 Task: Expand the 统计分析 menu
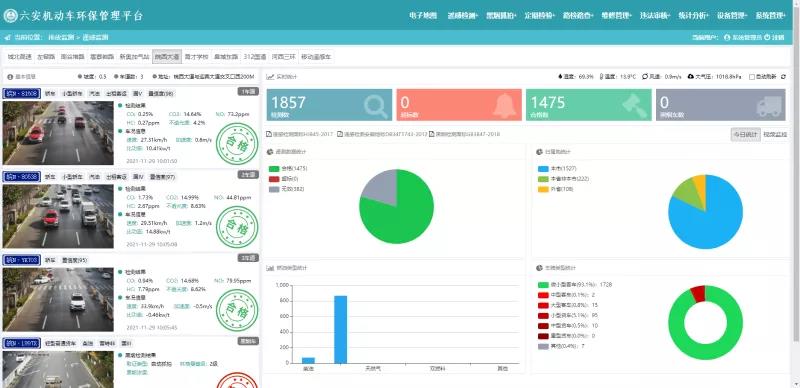pyautogui.click(x=693, y=16)
